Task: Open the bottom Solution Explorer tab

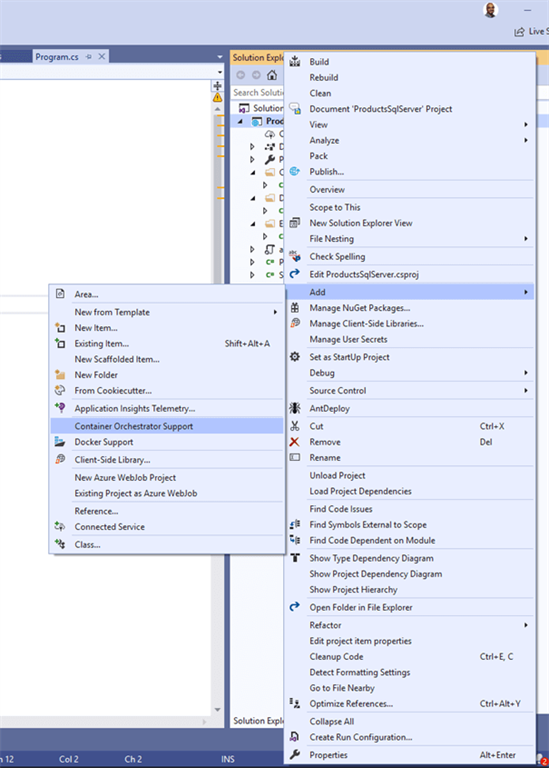Action: (258, 720)
